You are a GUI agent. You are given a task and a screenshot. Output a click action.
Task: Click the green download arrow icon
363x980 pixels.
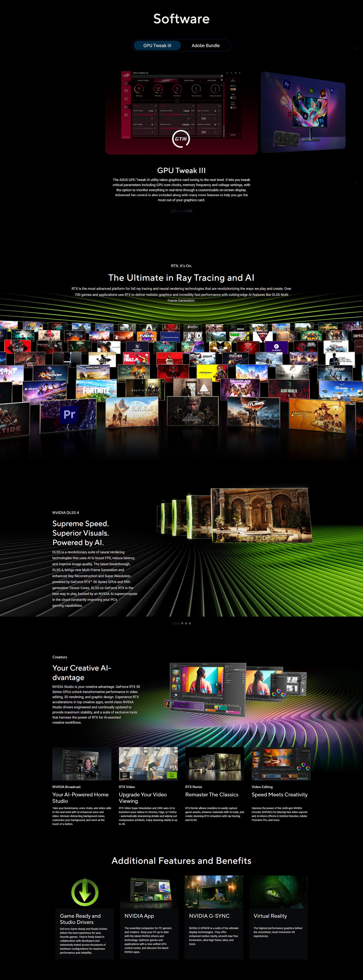tap(85, 893)
